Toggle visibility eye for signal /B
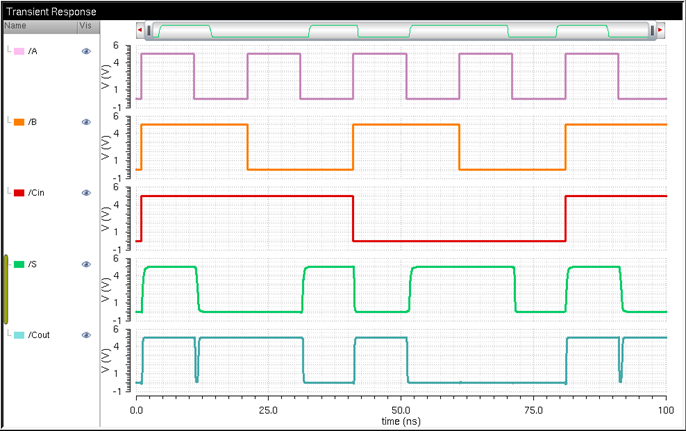The image size is (686, 431). [x=86, y=122]
